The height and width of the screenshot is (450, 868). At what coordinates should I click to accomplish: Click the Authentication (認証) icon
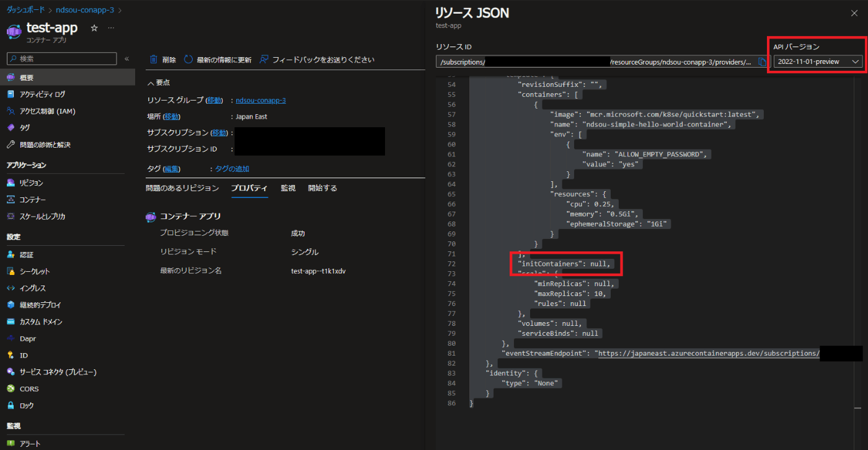[x=11, y=255]
